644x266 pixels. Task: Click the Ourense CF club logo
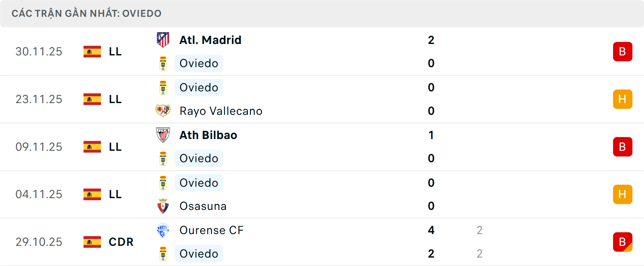coord(163,230)
